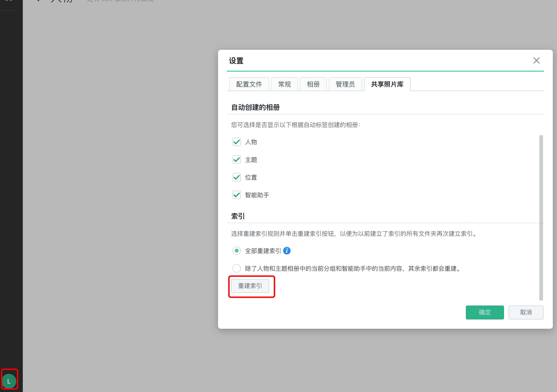557x392 pixels.
Task: Click the 取消 button
Action: click(x=526, y=312)
